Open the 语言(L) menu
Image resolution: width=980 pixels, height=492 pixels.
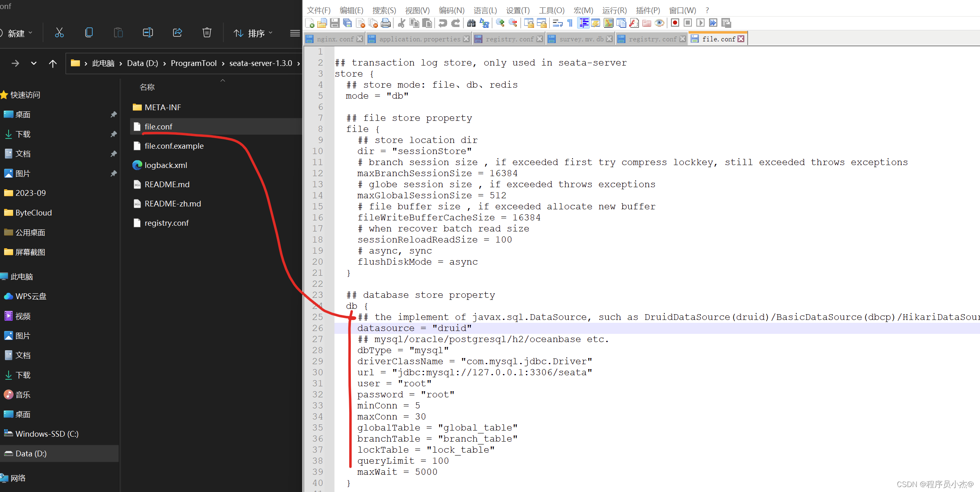pyautogui.click(x=485, y=10)
